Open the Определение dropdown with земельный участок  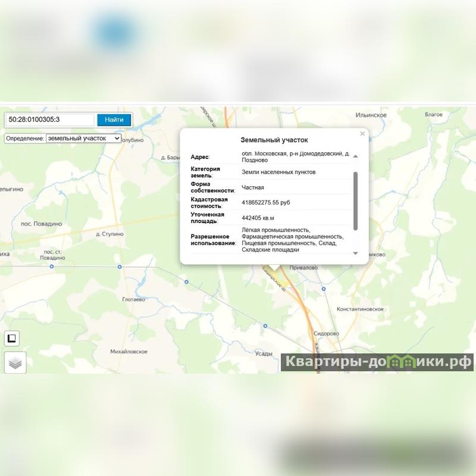pos(83,139)
